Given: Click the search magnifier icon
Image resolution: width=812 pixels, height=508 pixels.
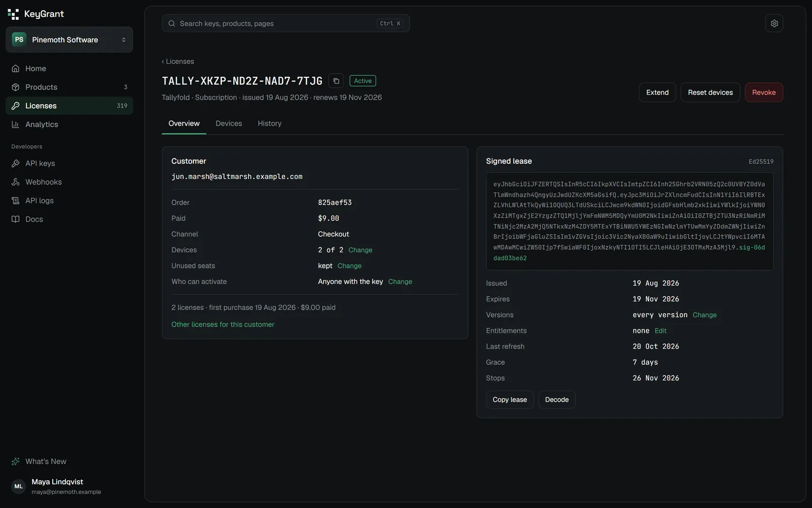Looking at the screenshot, I should coord(172,23).
